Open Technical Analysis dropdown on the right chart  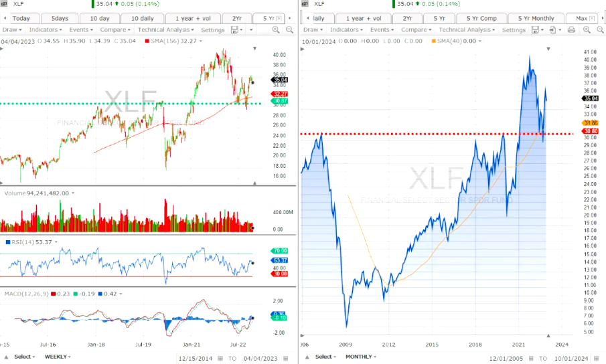467,29
